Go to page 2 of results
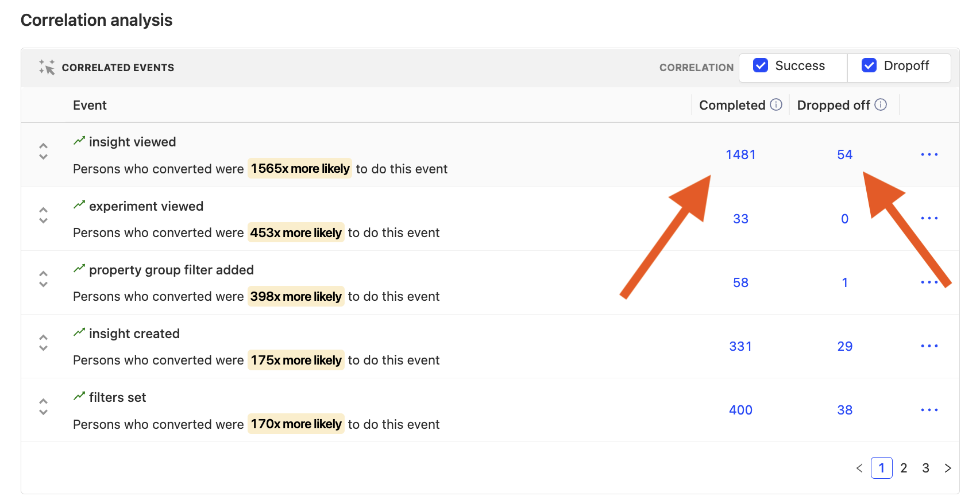The image size is (980, 496). (904, 468)
